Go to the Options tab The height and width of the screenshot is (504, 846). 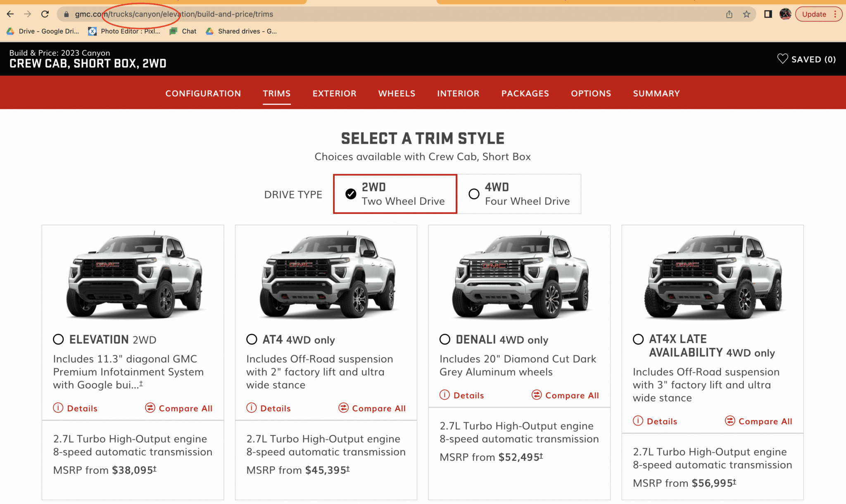[x=591, y=93]
